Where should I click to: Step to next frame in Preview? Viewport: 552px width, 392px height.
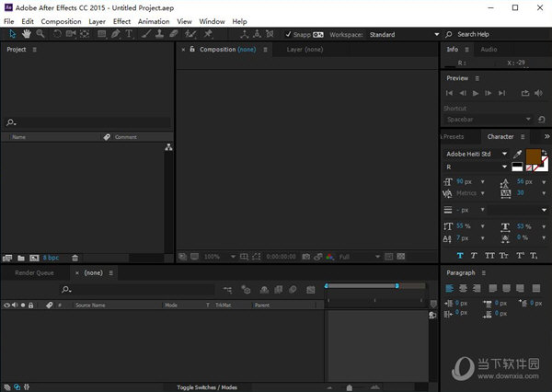coord(489,93)
